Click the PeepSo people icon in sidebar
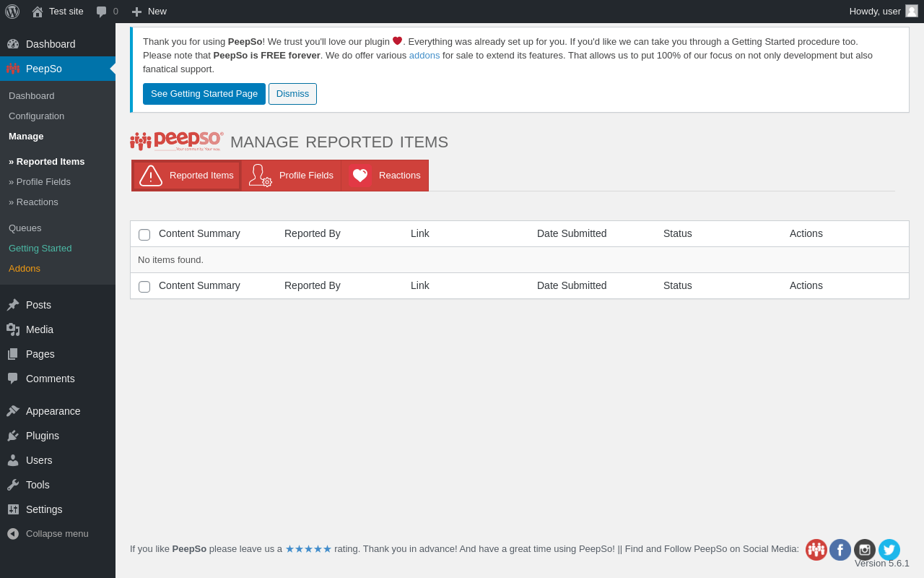The width and height of the screenshot is (924, 578). point(13,69)
